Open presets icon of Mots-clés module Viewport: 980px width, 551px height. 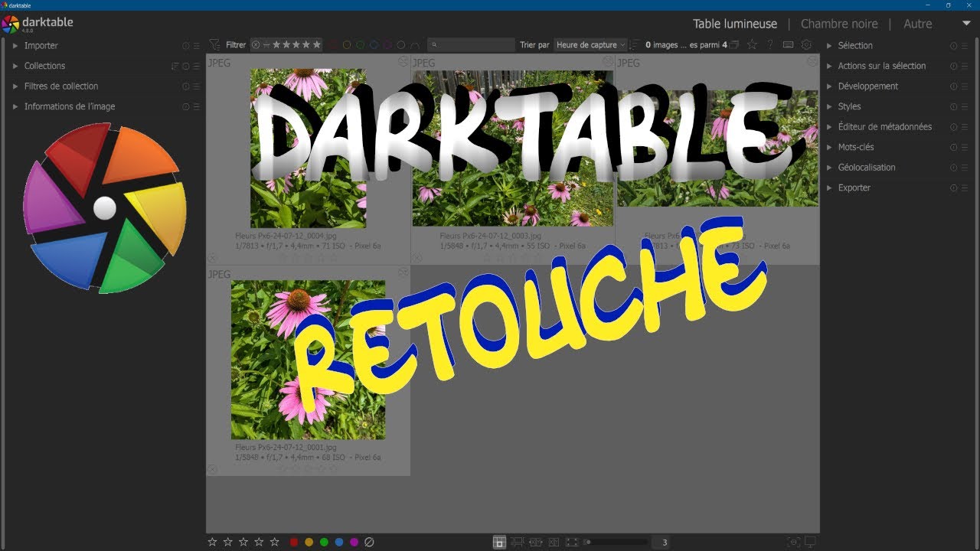click(x=965, y=148)
